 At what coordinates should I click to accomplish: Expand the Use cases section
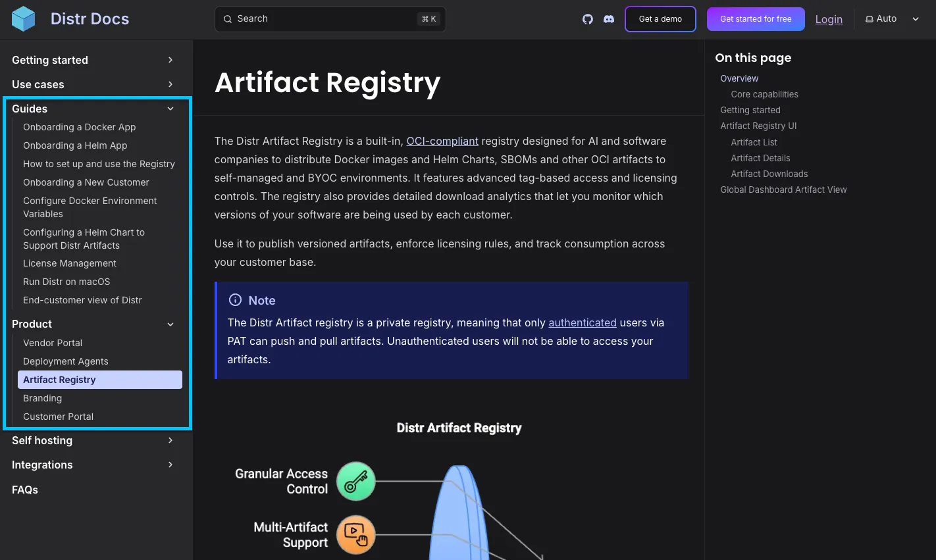170,84
